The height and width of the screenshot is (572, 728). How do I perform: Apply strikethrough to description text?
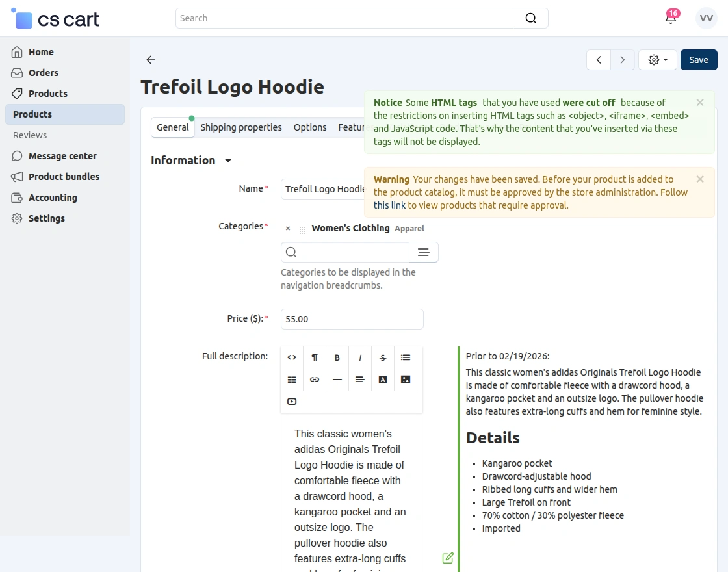tap(383, 357)
